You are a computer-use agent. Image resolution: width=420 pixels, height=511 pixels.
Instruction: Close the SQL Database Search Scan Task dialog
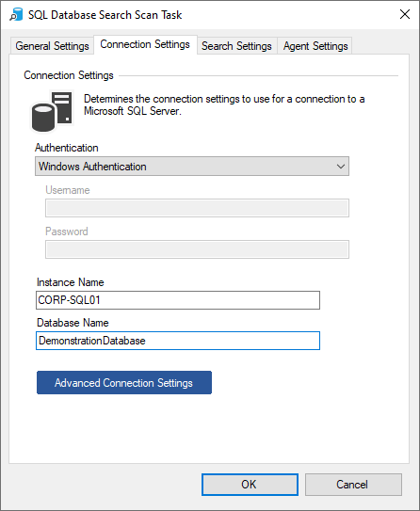coord(405,14)
